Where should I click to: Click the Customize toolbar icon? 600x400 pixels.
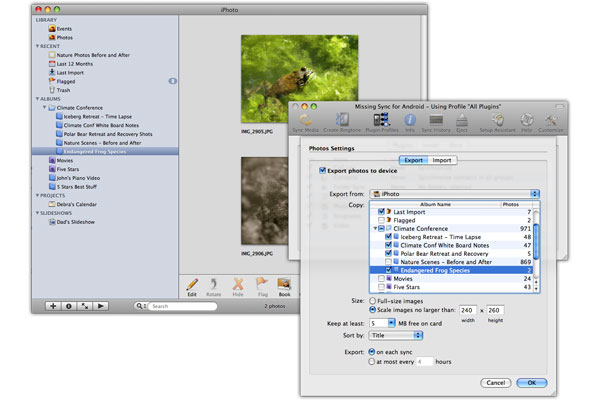(551, 121)
